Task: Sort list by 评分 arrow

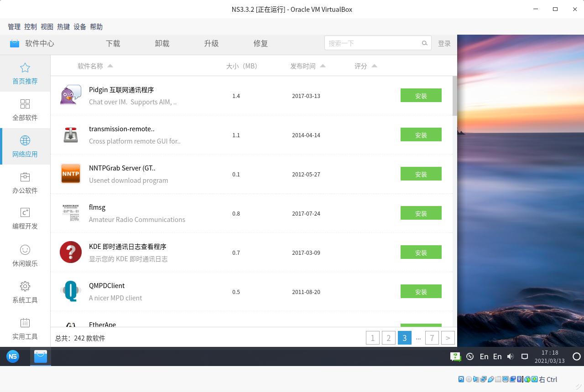Action: [x=374, y=66]
